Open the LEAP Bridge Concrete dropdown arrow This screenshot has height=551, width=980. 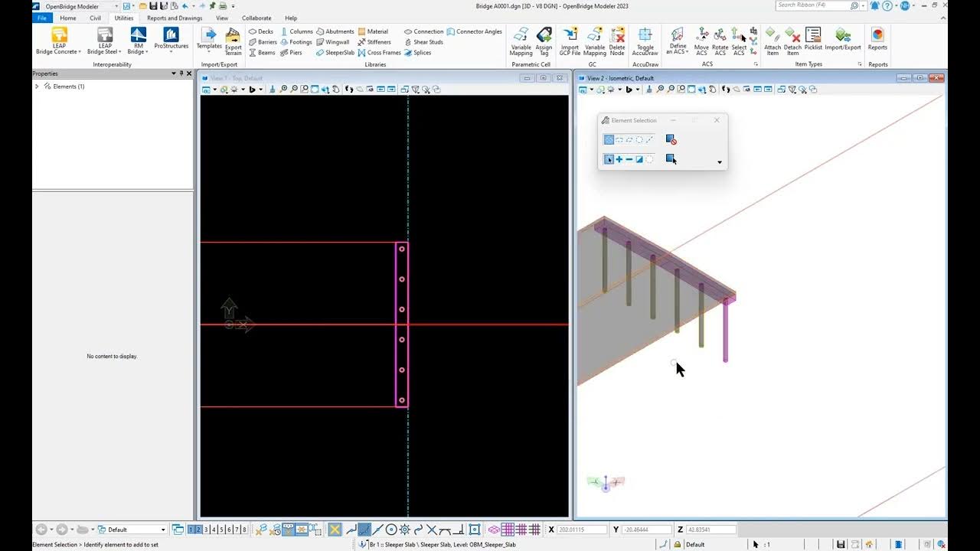(x=79, y=52)
